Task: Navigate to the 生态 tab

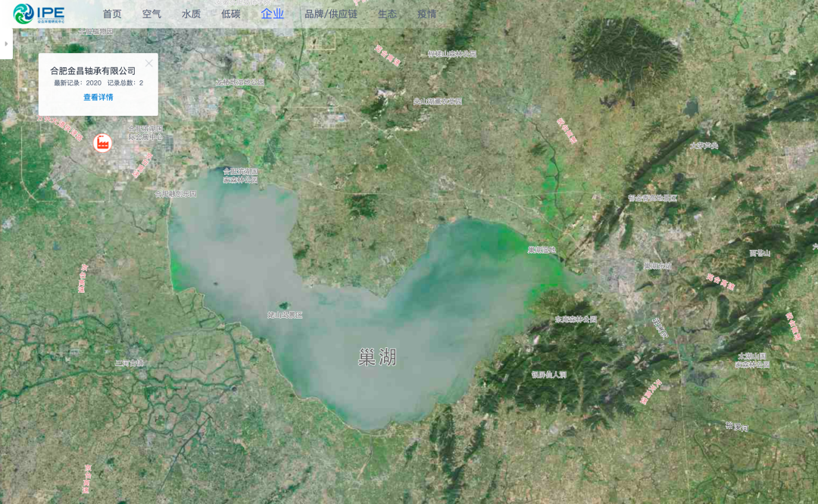Action: click(387, 14)
